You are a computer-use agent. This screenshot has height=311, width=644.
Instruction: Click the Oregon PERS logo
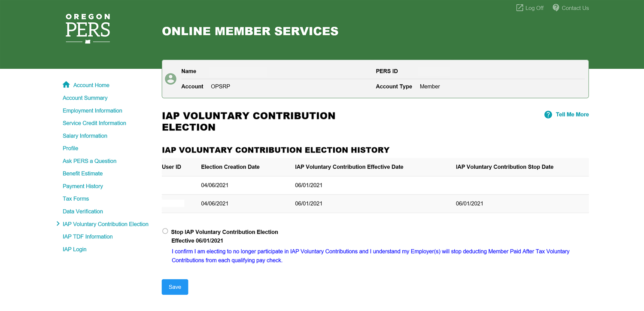[x=88, y=29]
